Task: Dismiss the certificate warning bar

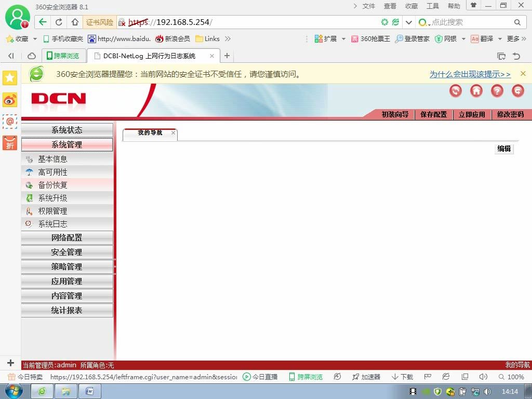Action: [523, 74]
